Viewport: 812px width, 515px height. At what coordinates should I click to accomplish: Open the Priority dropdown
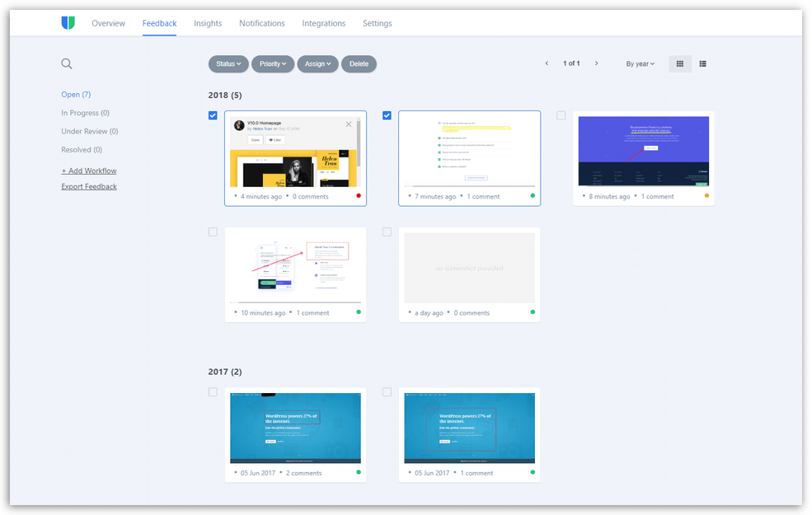click(273, 63)
